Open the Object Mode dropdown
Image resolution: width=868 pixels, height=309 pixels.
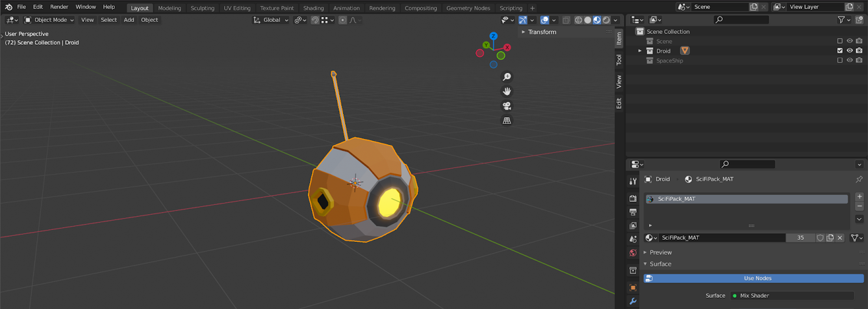(x=49, y=20)
